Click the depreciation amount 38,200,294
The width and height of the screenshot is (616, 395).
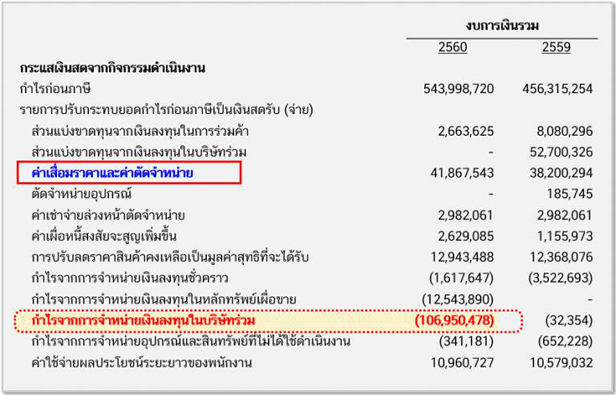tap(561, 173)
